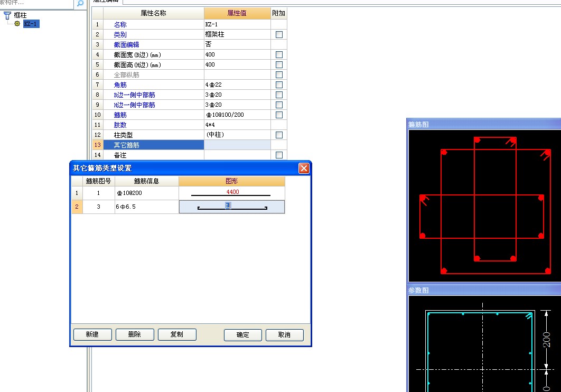This screenshot has width=561, height=392.
Task: Click the red stirrup diagram preview
Action: pos(485,206)
